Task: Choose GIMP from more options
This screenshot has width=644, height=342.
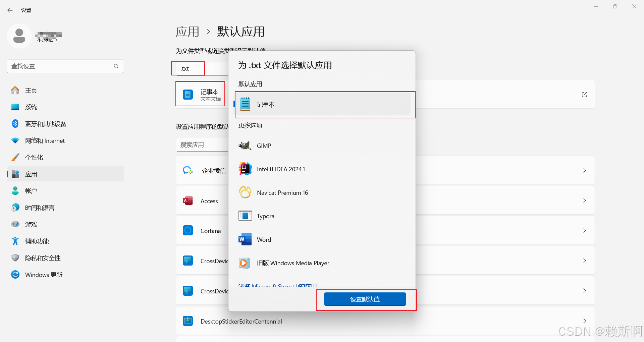Action: (322, 146)
